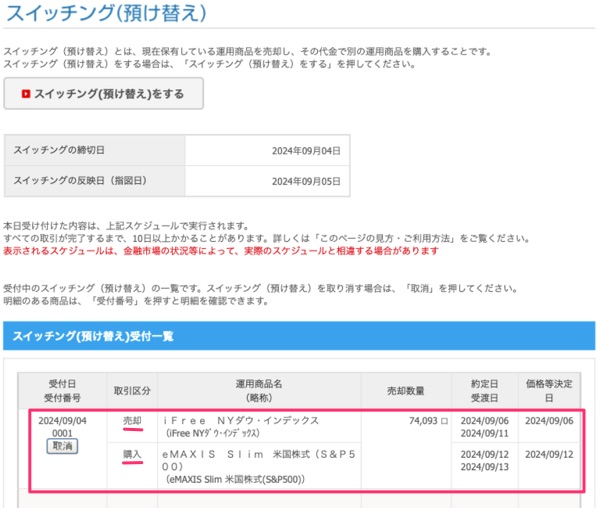Select the 購入 transaction type text
Image resolution: width=600 pixels, height=508 pixels.
(x=132, y=454)
